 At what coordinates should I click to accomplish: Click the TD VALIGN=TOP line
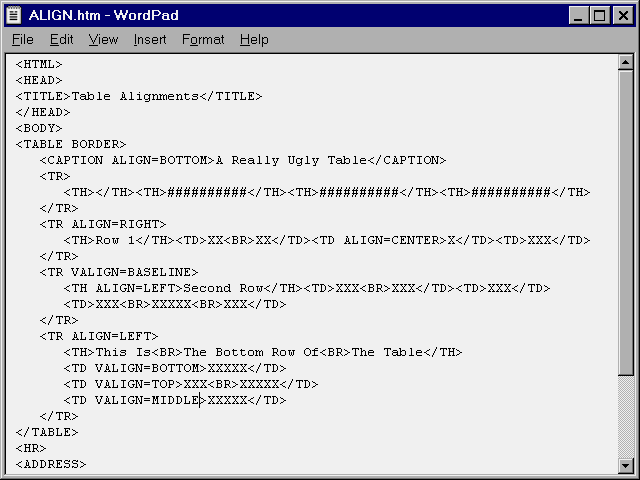(x=190, y=384)
